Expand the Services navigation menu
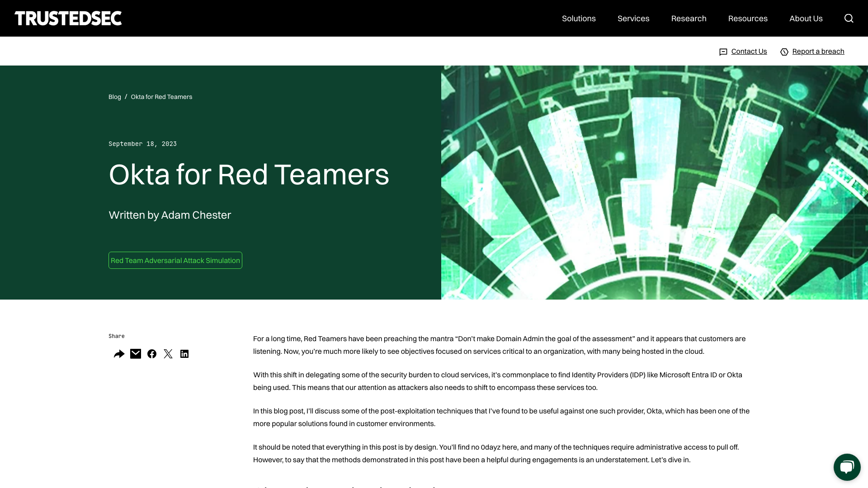The image size is (868, 488). click(633, 18)
